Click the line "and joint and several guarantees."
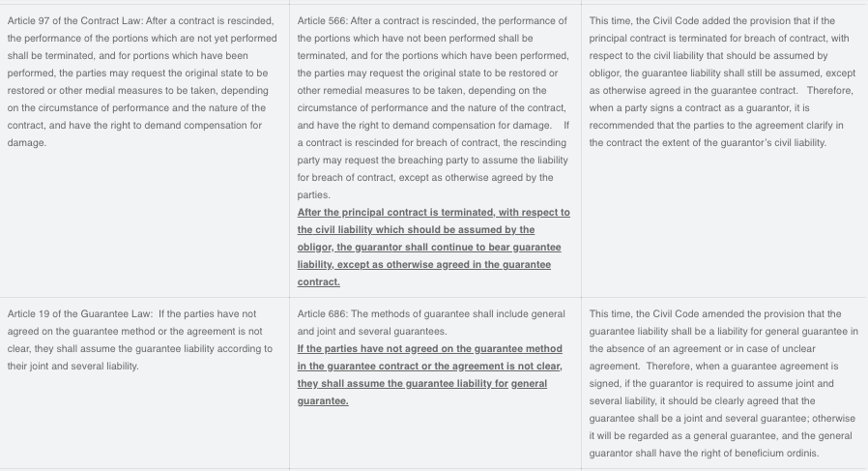 point(371,332)
